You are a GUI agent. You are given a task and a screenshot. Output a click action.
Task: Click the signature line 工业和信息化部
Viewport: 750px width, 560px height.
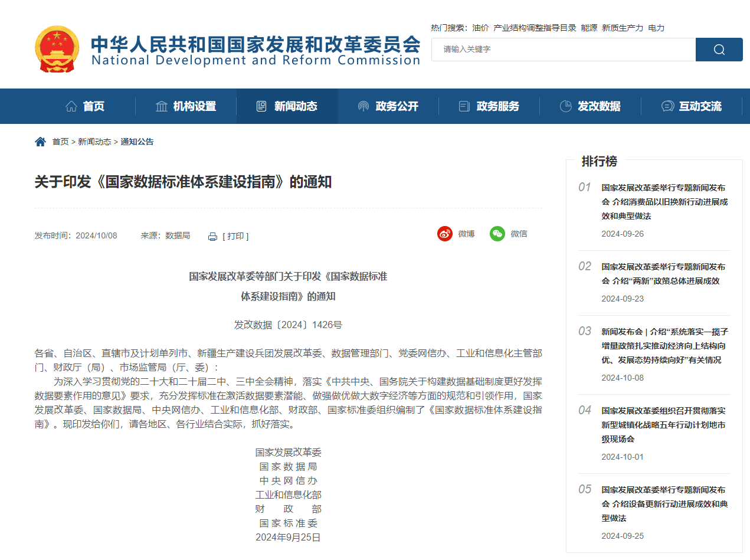[288, 495]
